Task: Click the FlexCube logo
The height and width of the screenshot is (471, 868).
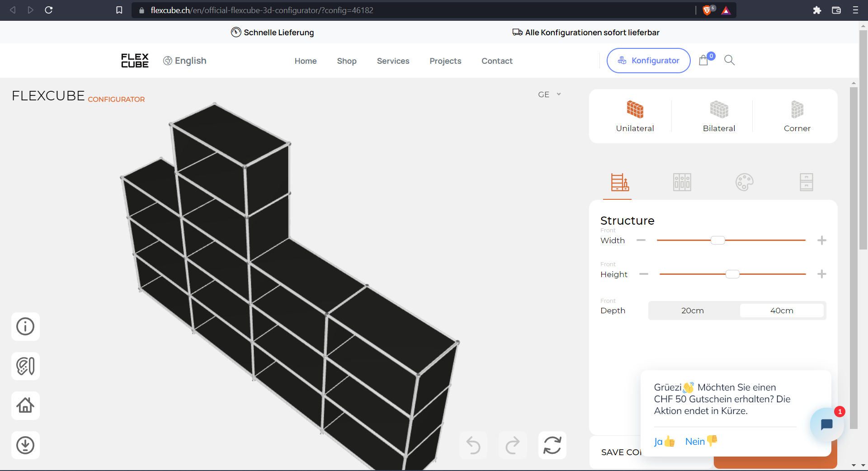Action: 135,61
